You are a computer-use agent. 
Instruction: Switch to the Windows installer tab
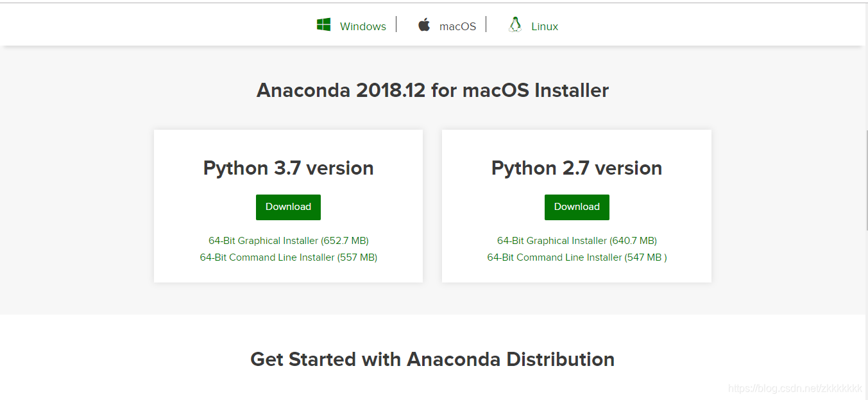coord(363,26)
